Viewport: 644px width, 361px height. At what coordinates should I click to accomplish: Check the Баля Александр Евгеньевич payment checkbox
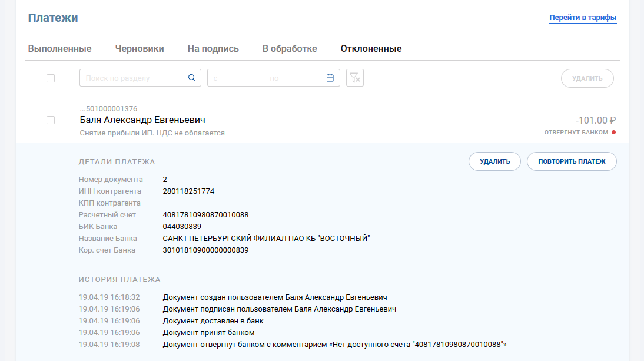pyautogui.click(x=51, y=120)
